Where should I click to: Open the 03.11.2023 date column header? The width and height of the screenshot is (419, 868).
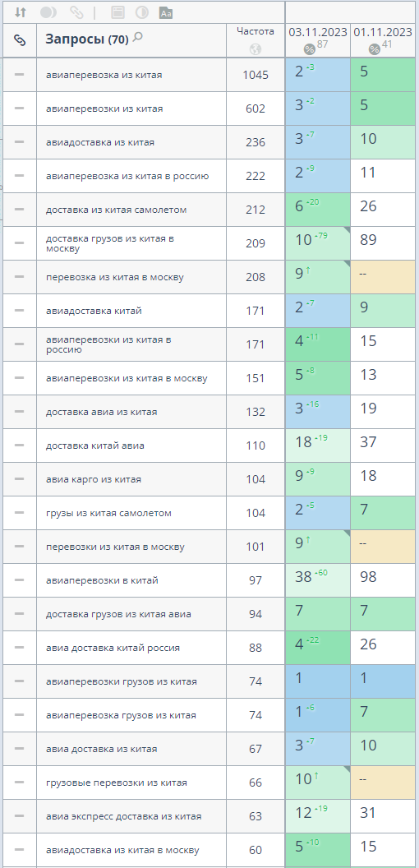point(318,32)
